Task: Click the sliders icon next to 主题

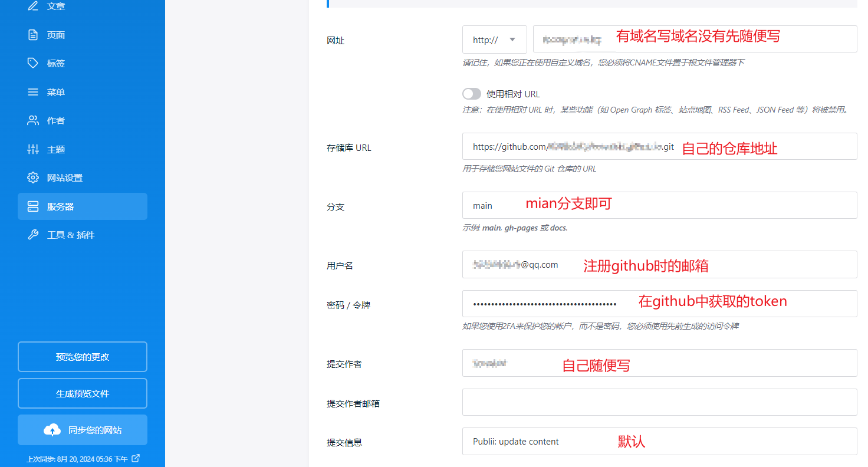Action: (x=33, y=149)
